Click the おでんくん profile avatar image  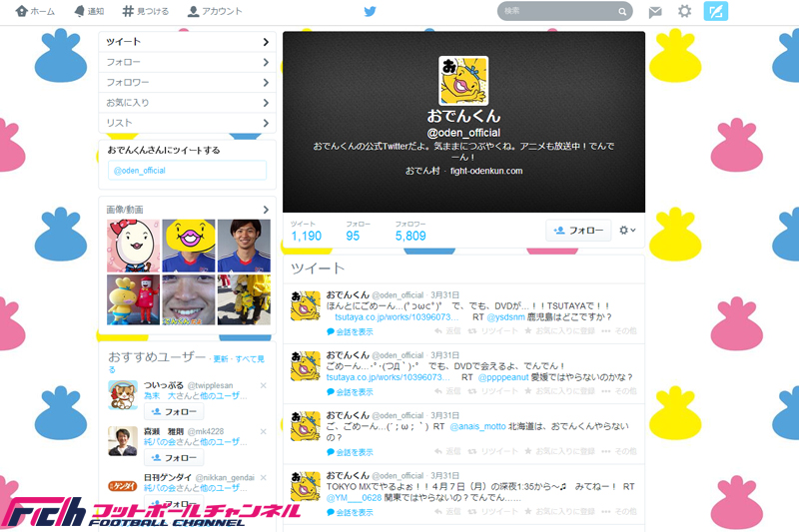click(x=463, y=80)
